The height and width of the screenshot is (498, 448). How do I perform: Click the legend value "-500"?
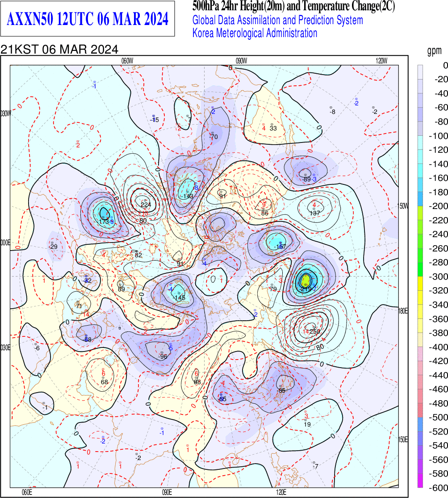[x=438, y=417]
